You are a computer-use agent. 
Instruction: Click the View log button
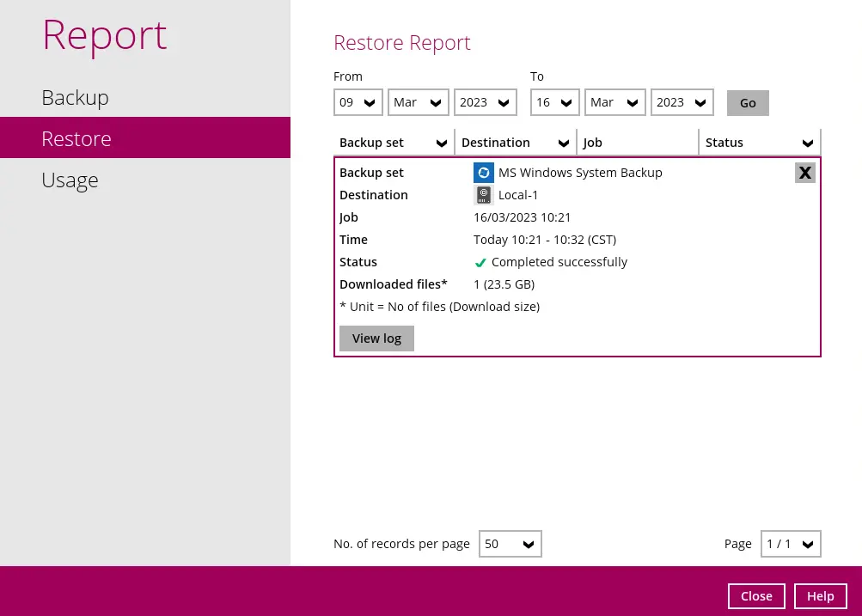[x=376, y=338]
